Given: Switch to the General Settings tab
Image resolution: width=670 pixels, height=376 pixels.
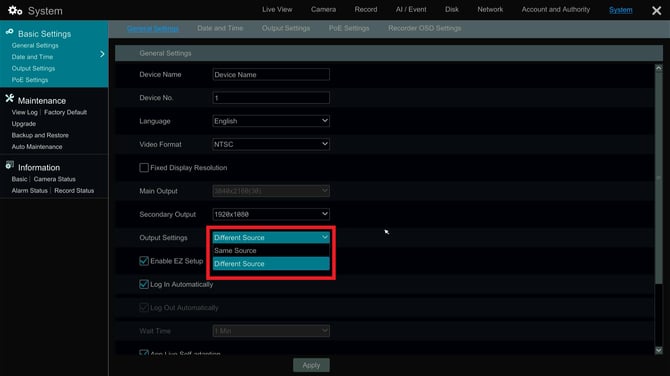Looking at the screenshot, I should 153,28.
